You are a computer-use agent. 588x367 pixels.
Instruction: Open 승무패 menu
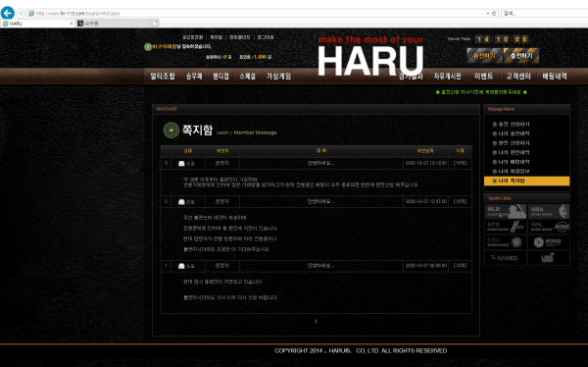click(x=194, y=77)
